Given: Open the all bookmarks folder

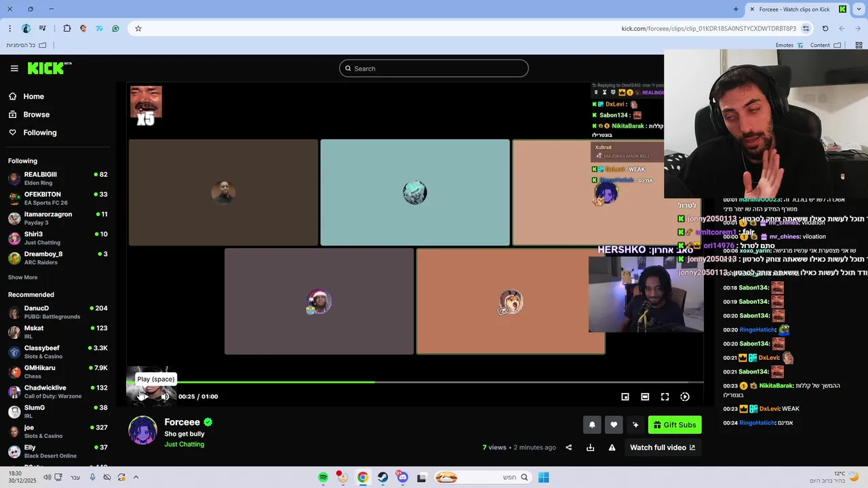Looking at the screenshot, I should click(x=26, y=45).
